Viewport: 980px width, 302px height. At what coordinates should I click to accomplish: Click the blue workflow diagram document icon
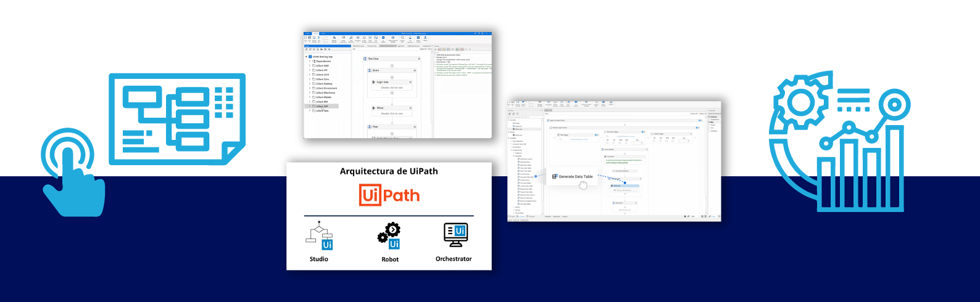[177, 119]
